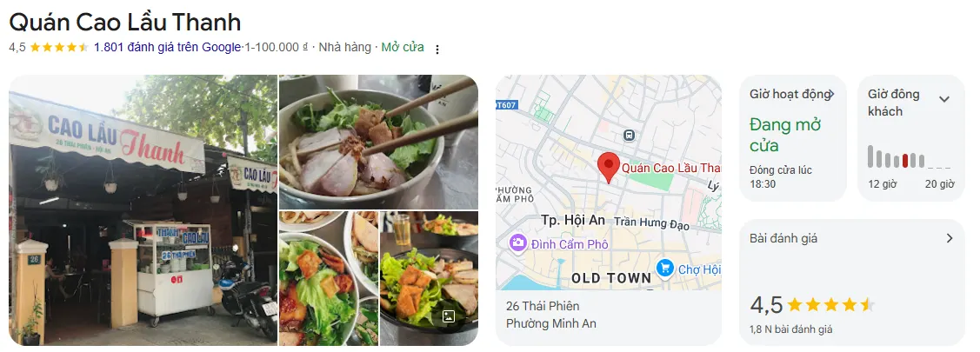Click the Chợ Hội An shopping cart icon
The height and width of the screenshot is (352, 980).
[665, 269]
